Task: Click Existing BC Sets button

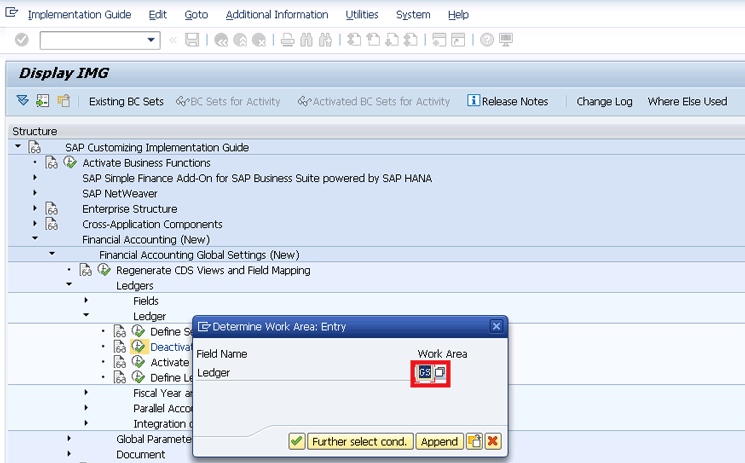Action: 126,101
